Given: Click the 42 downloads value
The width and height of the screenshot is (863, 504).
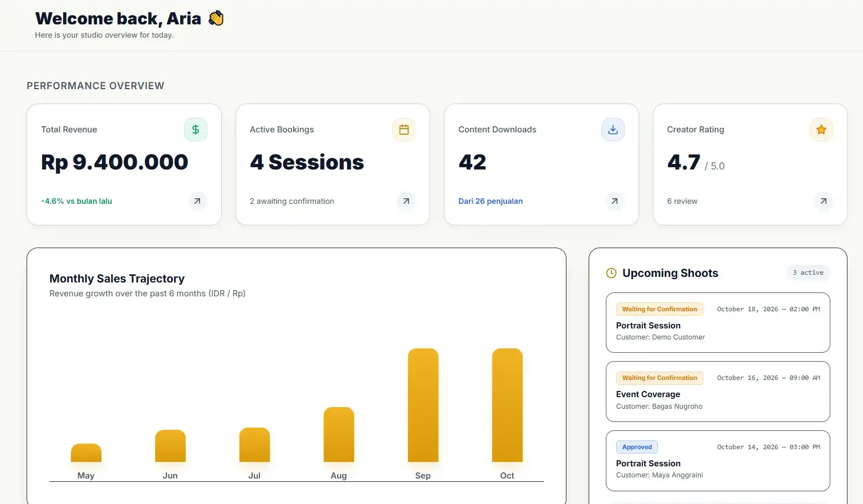Looking at the screenshot, I should click(x=472, y=162).
